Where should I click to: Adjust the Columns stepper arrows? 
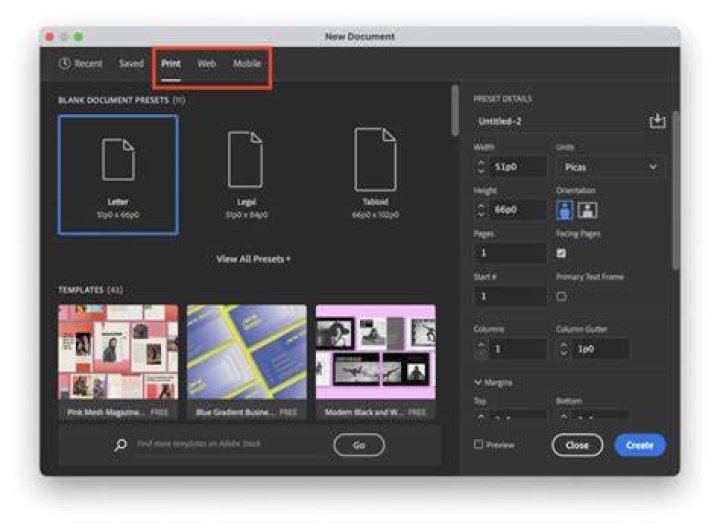coord(481,349)
